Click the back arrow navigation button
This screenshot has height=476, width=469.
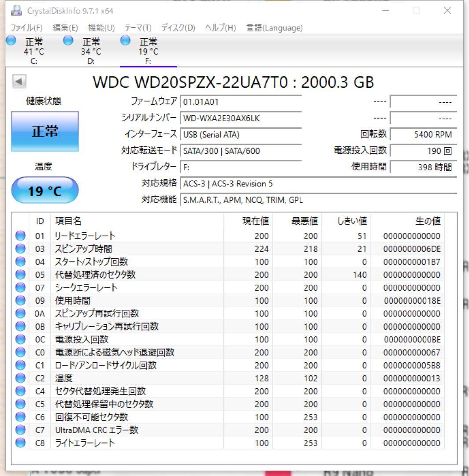pos(19,82)
